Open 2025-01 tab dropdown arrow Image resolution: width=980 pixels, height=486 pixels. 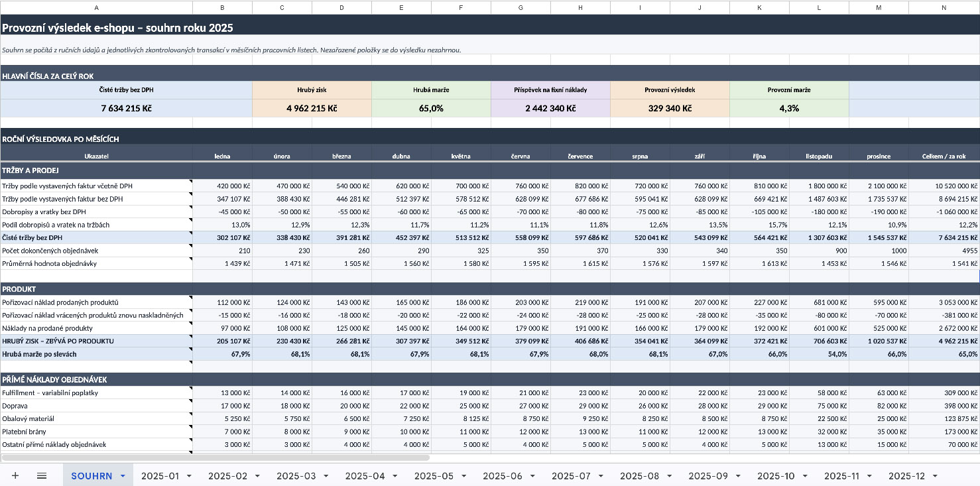[x=189, y=476]
